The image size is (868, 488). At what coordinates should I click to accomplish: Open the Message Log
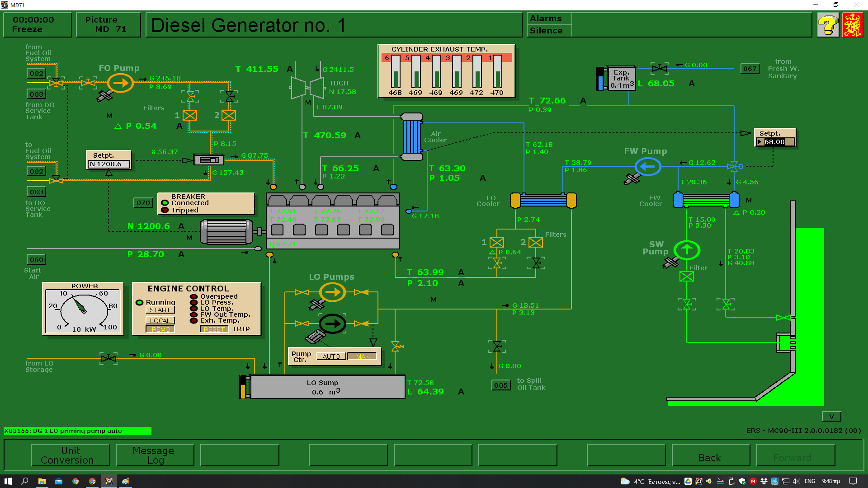pos(155,455)
